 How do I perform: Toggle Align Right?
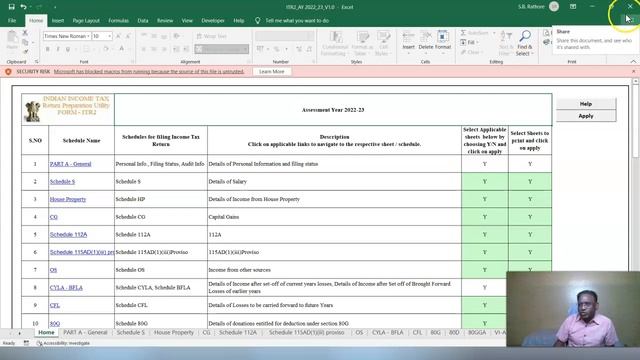(164, 49)
